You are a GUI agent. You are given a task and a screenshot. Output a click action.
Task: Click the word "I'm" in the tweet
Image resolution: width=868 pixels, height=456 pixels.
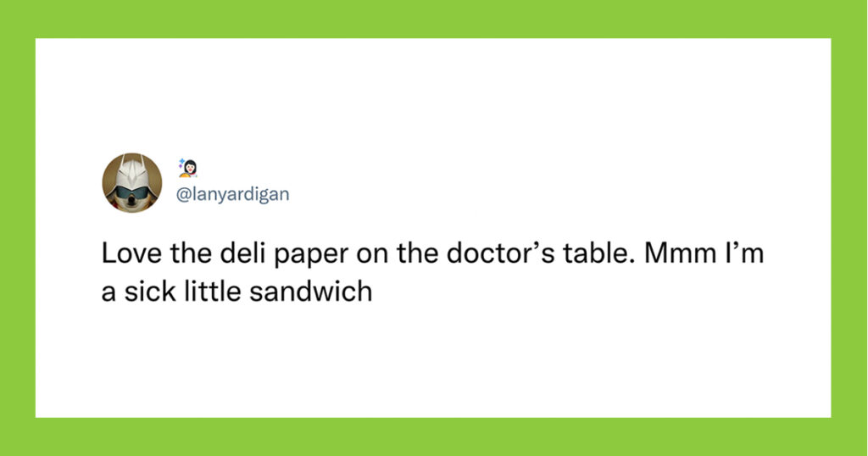(x=744, y=253)
